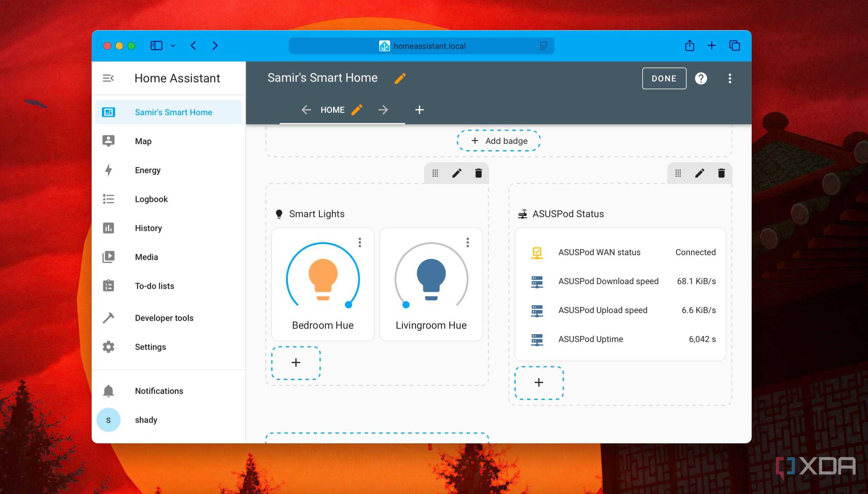
Task: Delete the Smart Lights section
Action: pyautogui.click(x=478, y=173)
